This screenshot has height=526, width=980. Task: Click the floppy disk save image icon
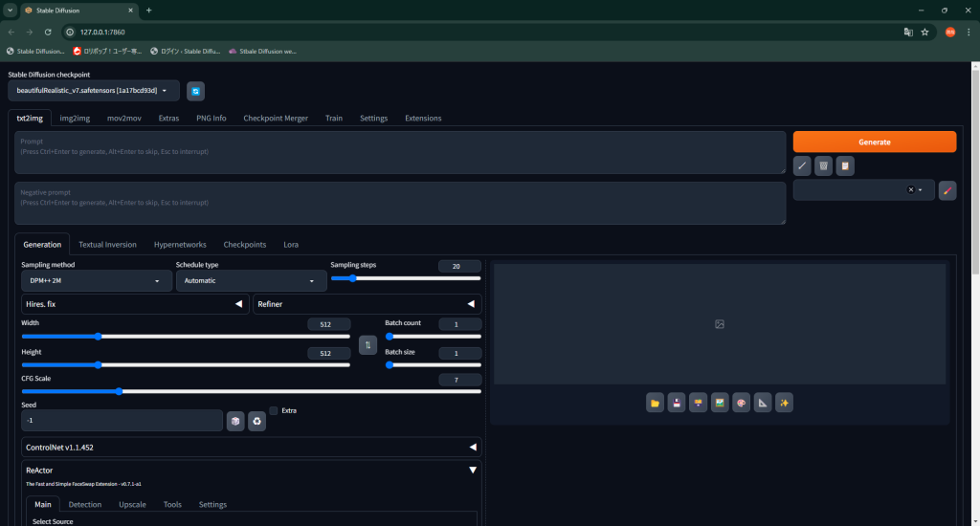(677, 403)
